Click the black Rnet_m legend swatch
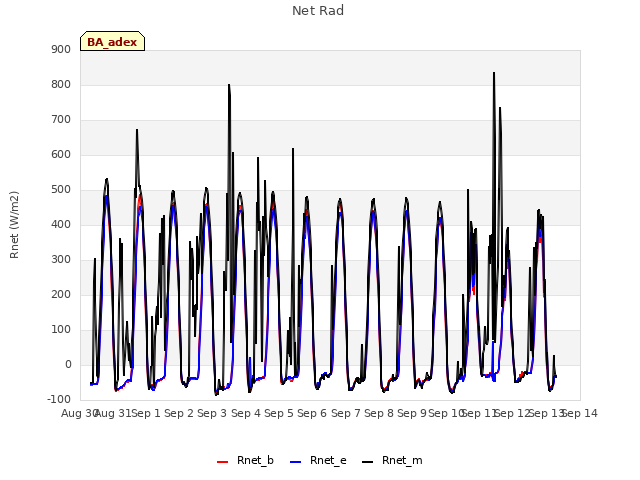The height and width of the screenshot is (480, 640). [x=368, y=462]
